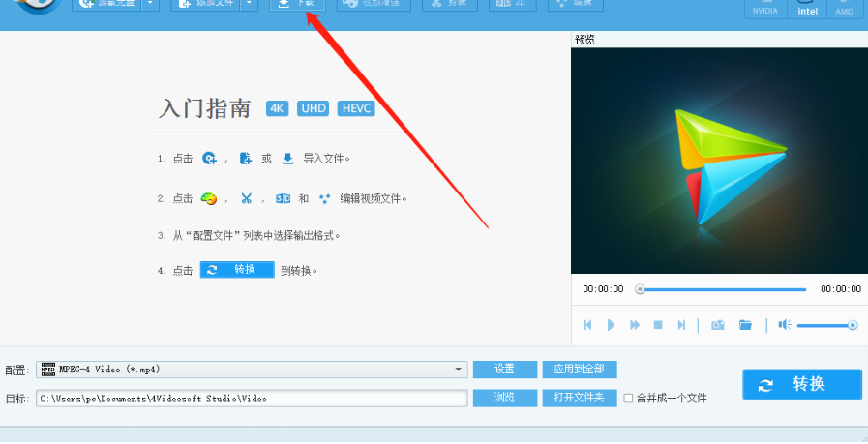Open the snapshot folder icon
Viewport: 868px width, 444px height.
(x=746, y=325)
